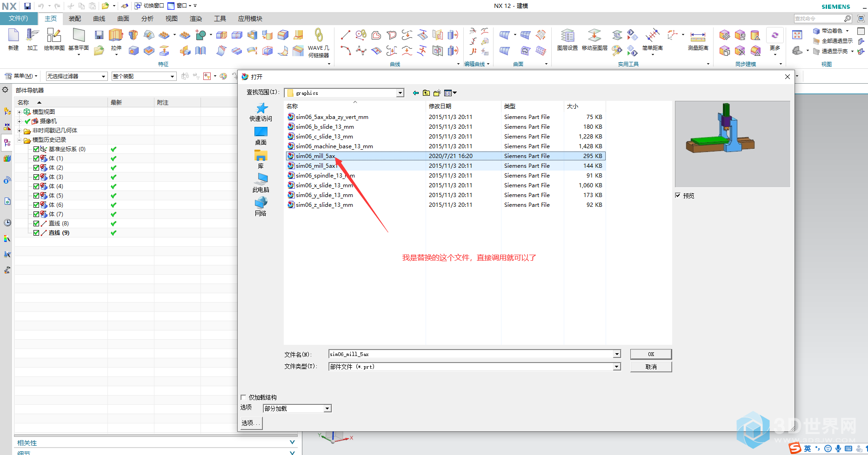Toggle checkbox for 体 (3)
Screen dimensions: 868x455
coord(36,177)
